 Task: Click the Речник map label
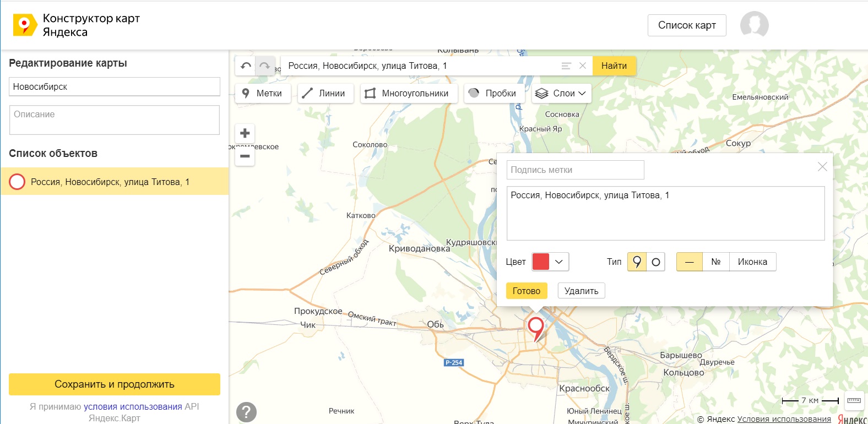click(x=341, y=411)
